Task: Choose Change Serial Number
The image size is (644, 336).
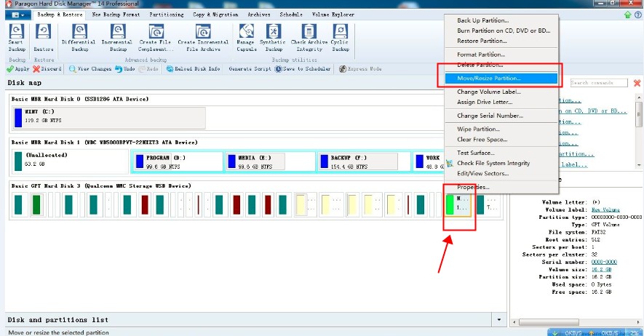Action: [501, 116]
